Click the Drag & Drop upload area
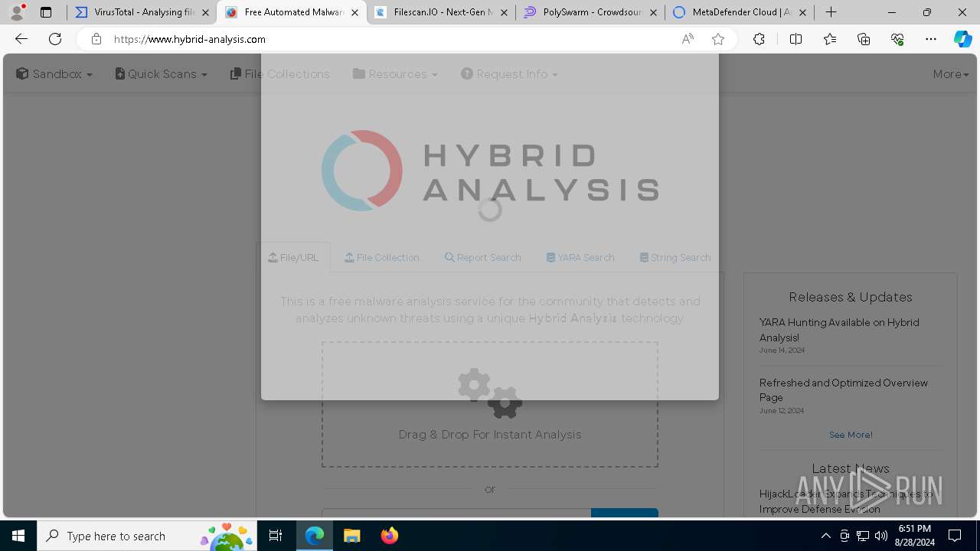980x551 pixels. [x=490, y=404]
